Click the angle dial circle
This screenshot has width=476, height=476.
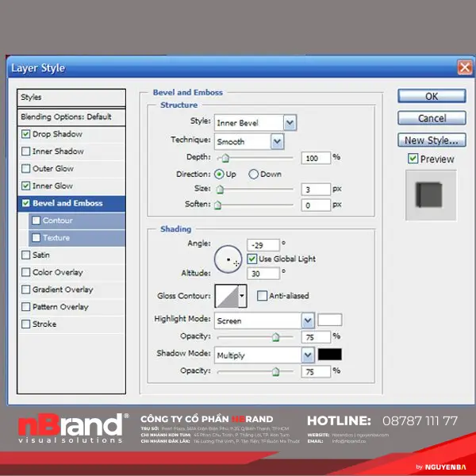[x=228, y=259]
